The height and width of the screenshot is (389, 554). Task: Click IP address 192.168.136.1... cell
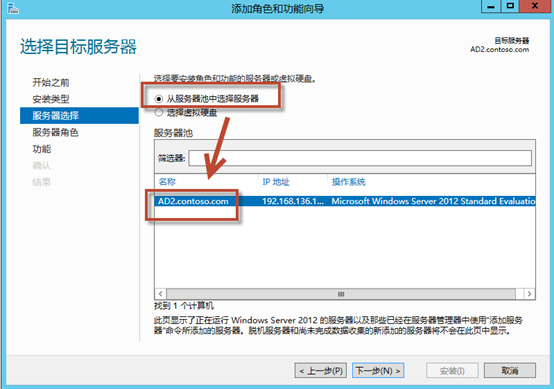tap(293, 201)
